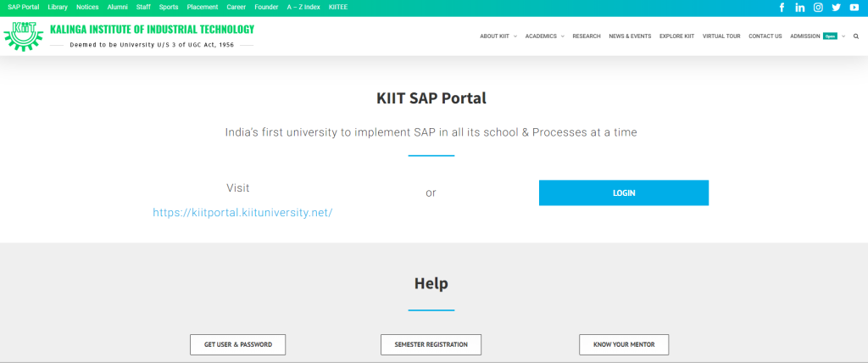Open KIIT Instagram page icon
This screenshot has width=868, height=363.
[818, 7]
